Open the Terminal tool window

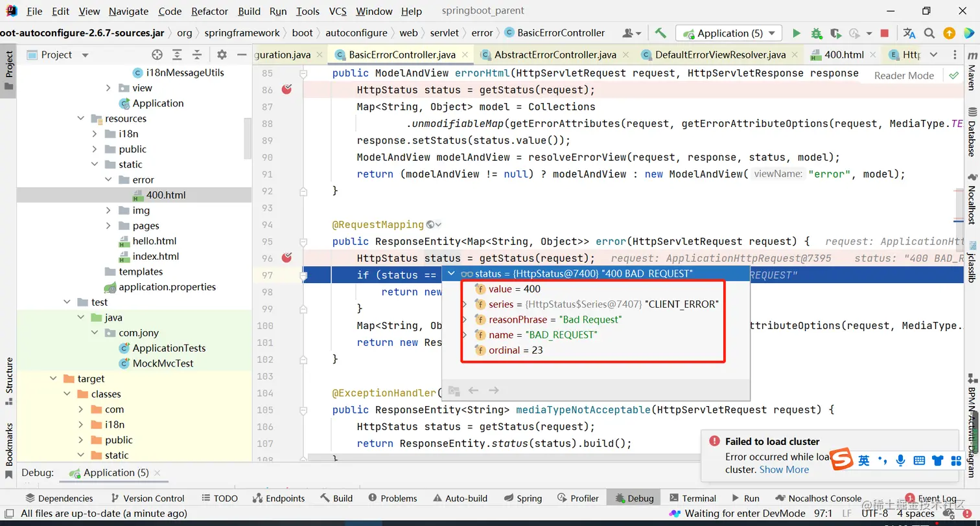(692, 498)
